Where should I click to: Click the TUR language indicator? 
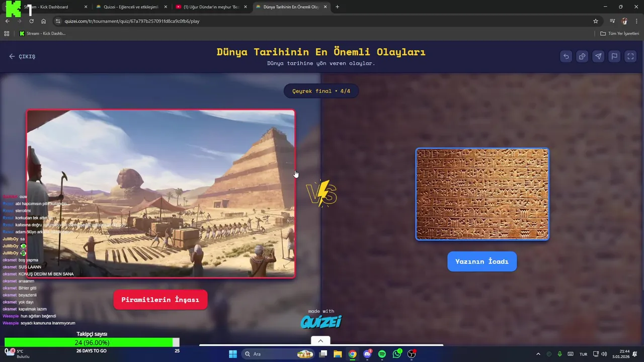(x=583, y=354)
